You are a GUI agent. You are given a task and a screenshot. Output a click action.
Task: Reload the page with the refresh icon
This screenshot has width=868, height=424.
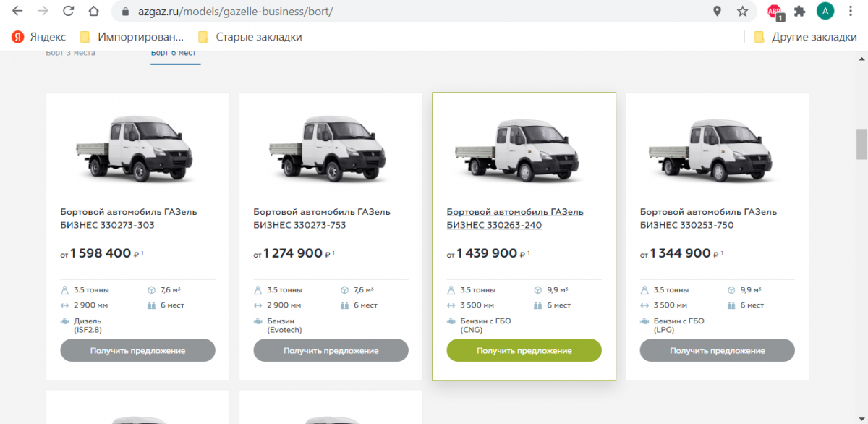pyautogui.click(x=68, y=12)
